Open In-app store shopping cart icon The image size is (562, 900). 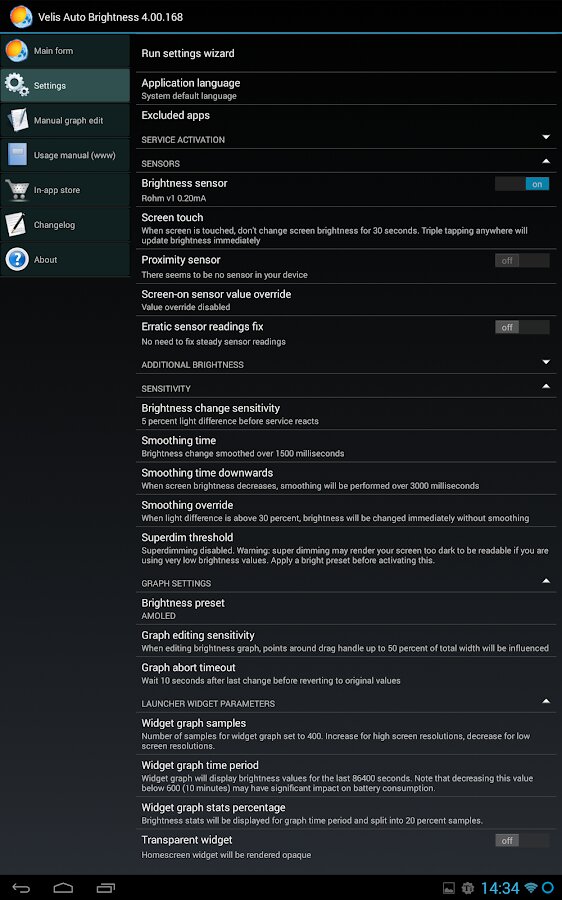pyautogui.click(x=17, y=190)
